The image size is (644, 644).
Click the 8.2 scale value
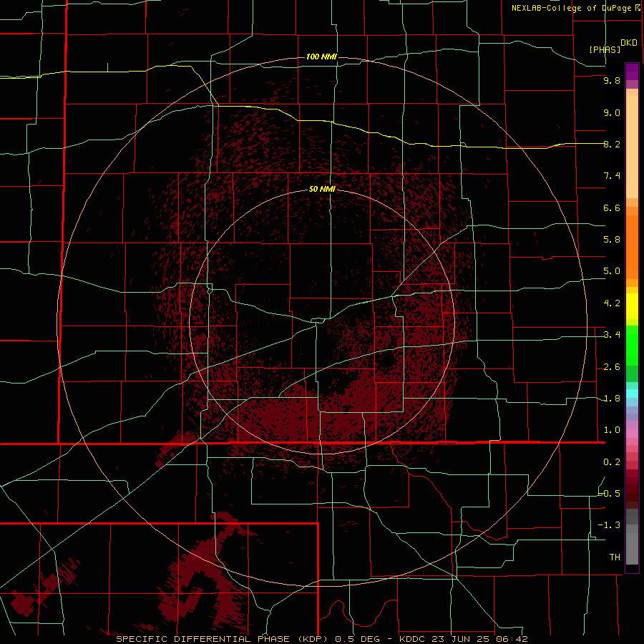click(x=612, y=144)
